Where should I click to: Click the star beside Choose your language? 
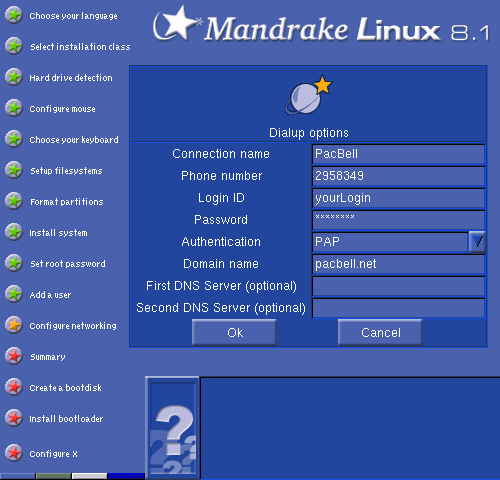(x=14, y=15)
